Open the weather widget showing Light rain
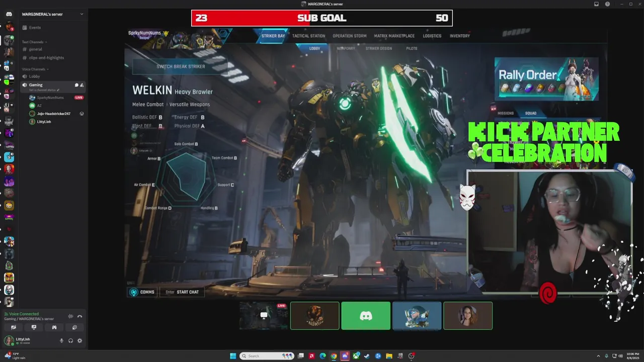 15,356
